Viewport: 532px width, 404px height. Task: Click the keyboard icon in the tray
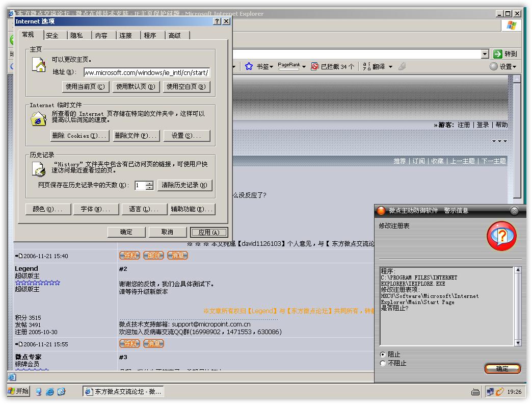[475, 392]
